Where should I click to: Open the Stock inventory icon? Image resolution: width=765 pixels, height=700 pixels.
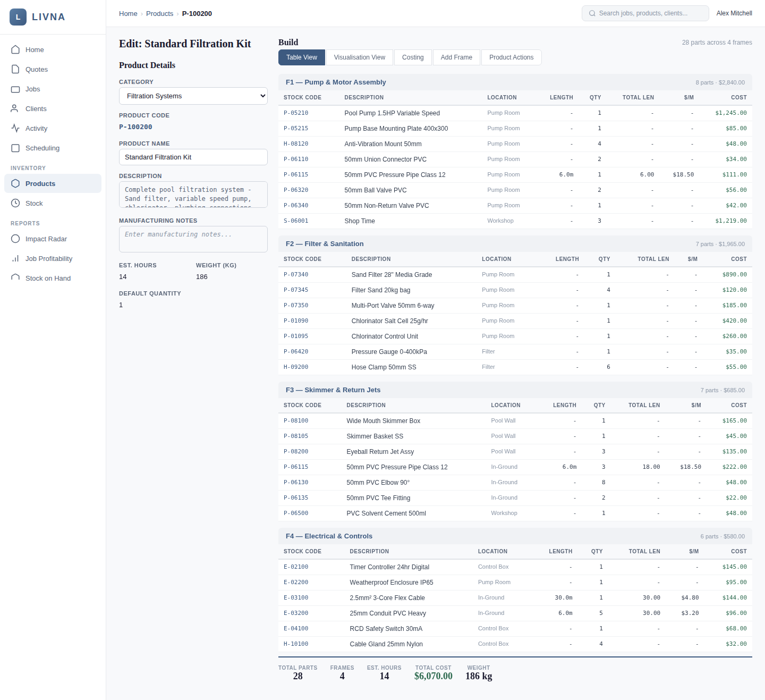tap(16, 203)
